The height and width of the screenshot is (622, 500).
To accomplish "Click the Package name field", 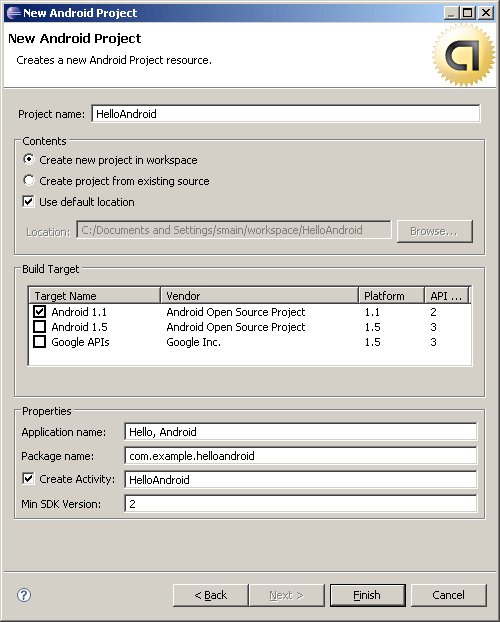I will 301,456.
